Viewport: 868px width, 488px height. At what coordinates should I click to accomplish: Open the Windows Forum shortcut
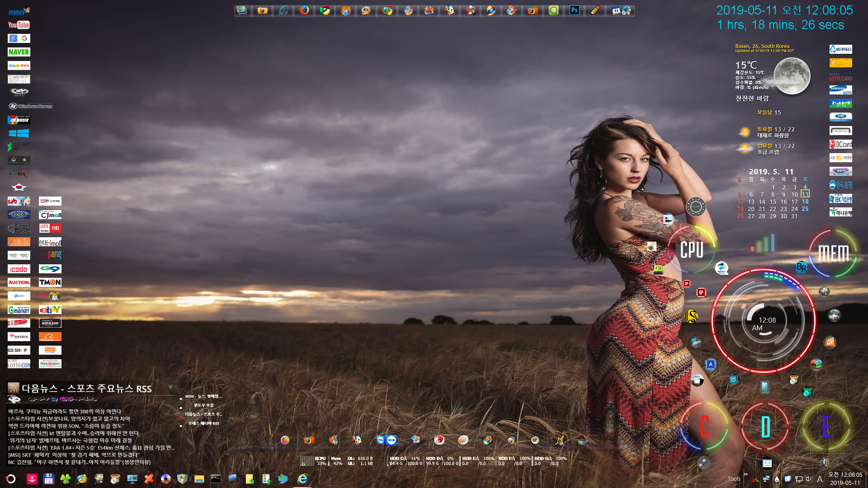coord(31,106)
